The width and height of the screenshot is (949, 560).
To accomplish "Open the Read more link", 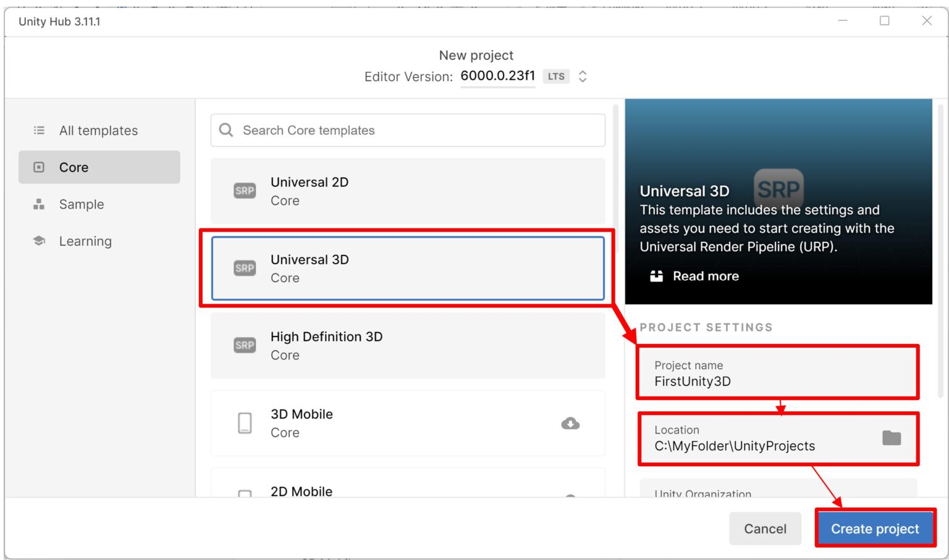I will pos(705,276).
